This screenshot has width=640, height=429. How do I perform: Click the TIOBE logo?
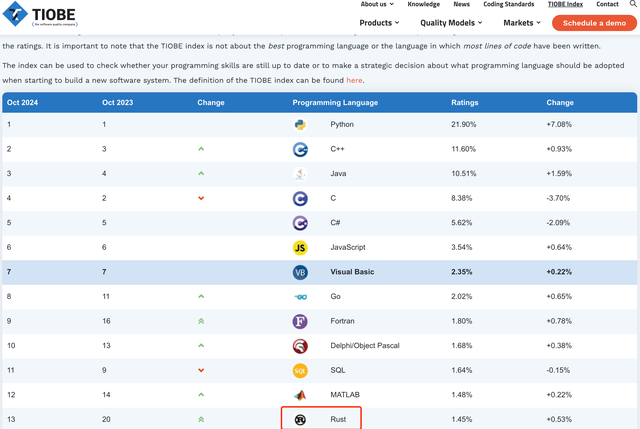(x=40, y=14)
